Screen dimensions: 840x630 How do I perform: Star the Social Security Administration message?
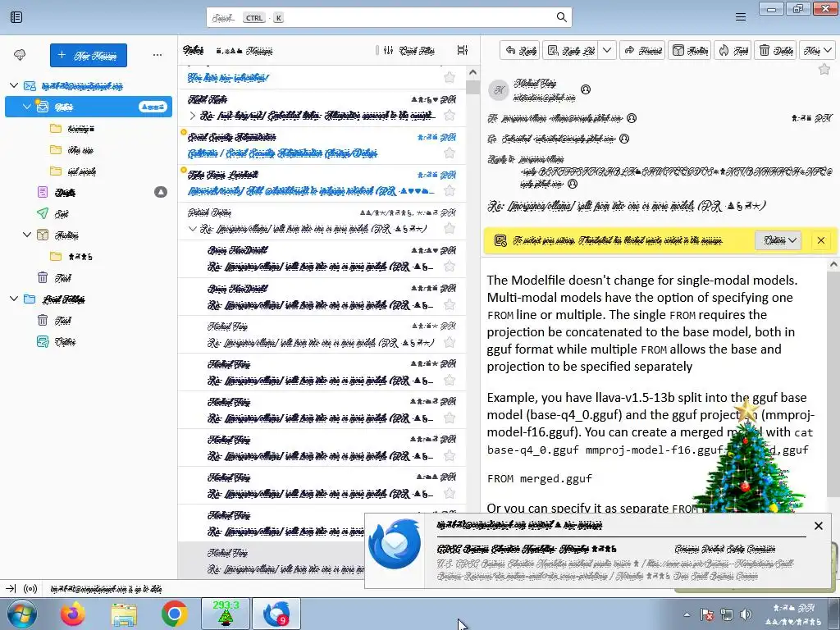(450, 153)
